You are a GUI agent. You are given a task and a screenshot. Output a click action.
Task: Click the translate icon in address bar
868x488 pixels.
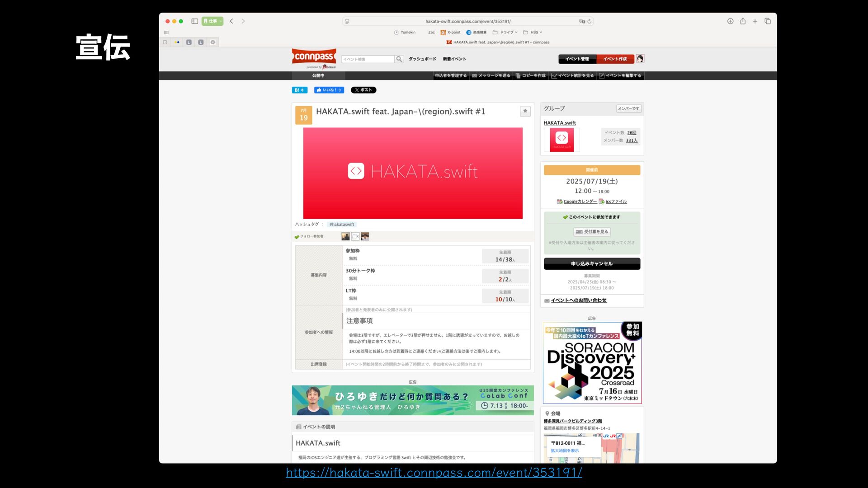582,21
